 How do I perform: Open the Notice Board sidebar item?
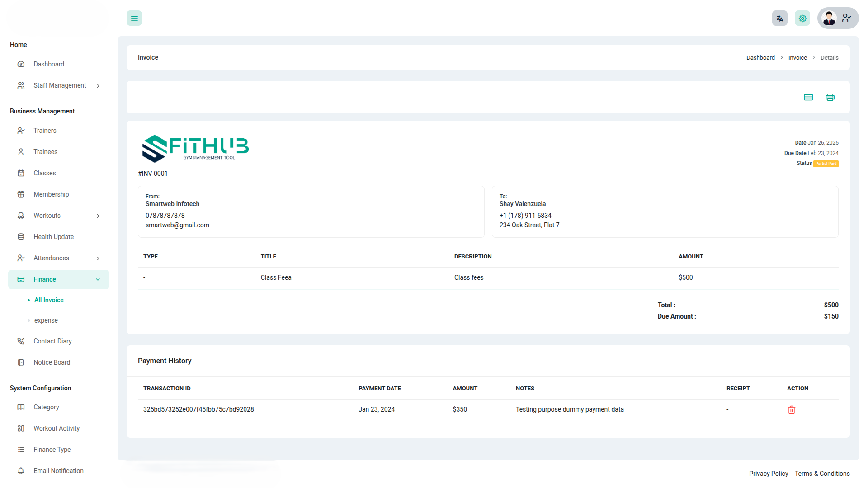[x=52, y=362]
